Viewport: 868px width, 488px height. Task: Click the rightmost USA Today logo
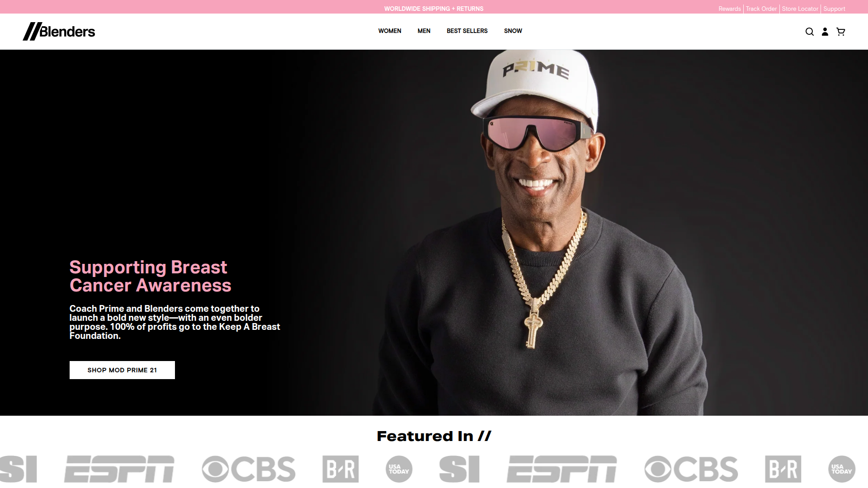coord(841,469)
